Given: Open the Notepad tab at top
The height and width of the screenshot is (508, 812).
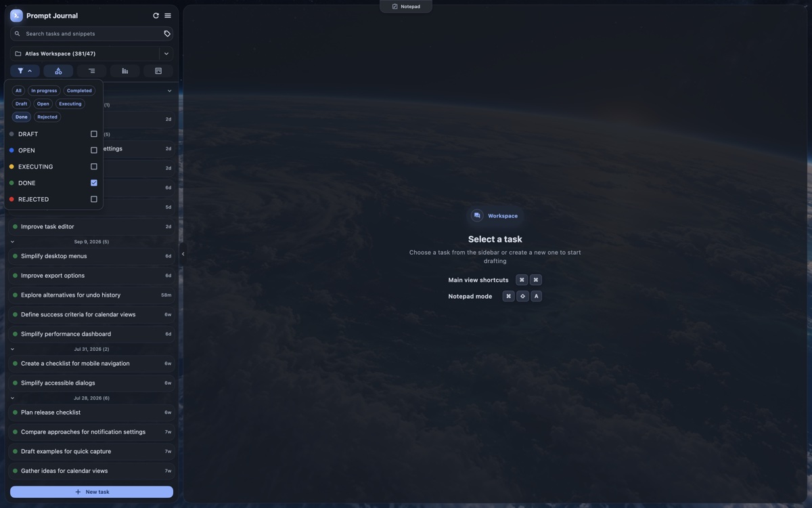Looking at the screenshot, I should point(406,7).
